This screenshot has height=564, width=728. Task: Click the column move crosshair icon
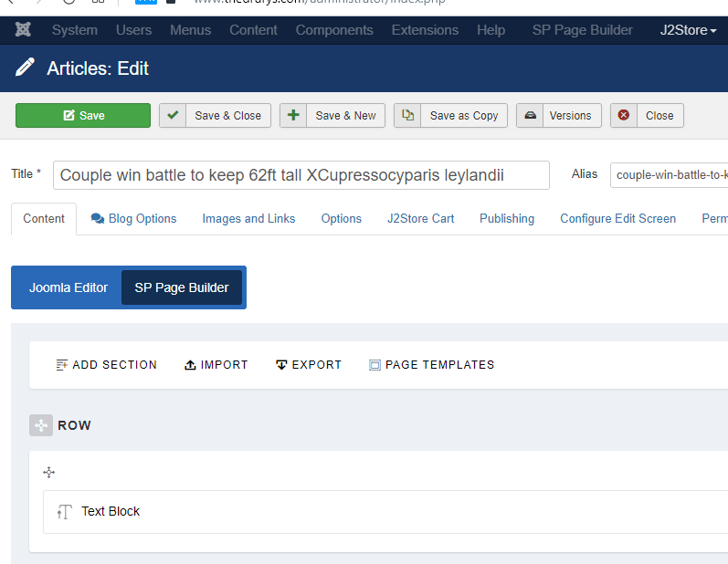coord(48,473)
